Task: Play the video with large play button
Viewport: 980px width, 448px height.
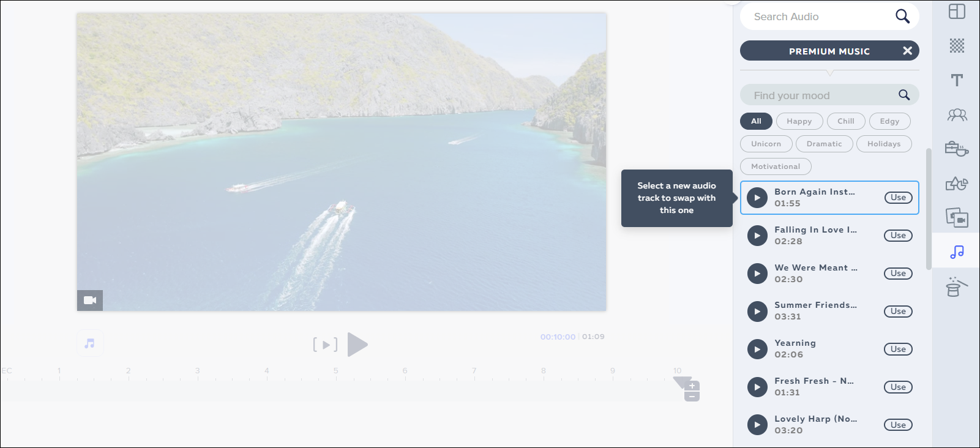Action: (357, 345)
